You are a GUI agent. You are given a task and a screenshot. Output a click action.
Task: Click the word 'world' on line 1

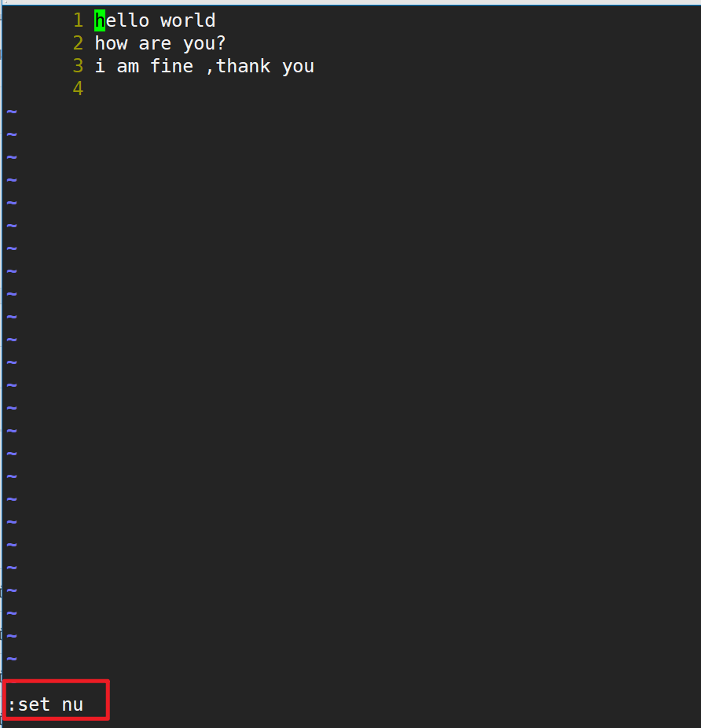188,20
